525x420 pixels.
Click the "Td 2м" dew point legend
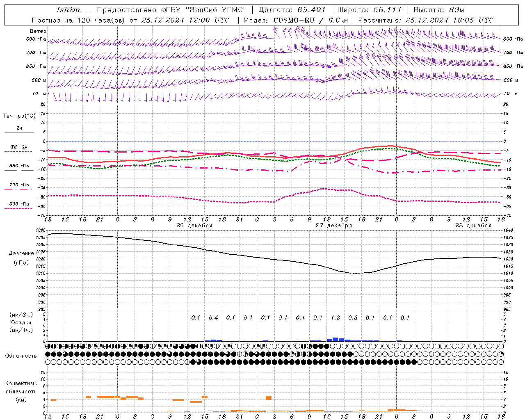(19, 147)
